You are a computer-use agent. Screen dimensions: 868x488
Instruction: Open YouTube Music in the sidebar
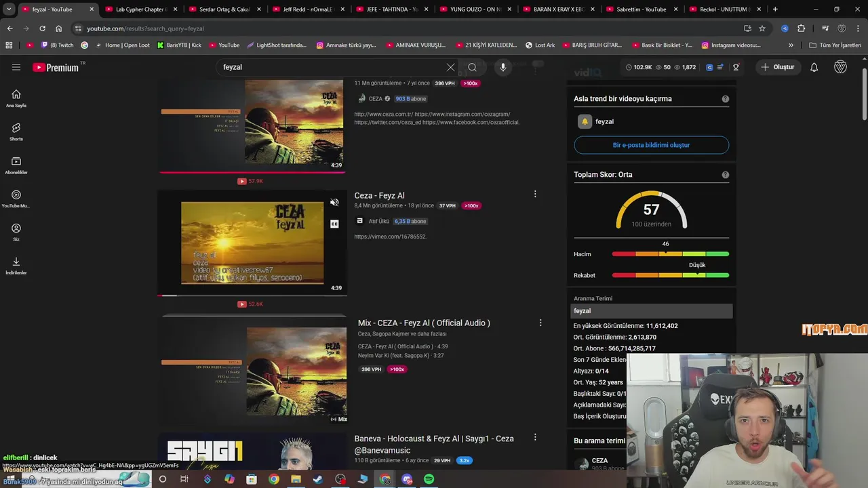point(16,199)
